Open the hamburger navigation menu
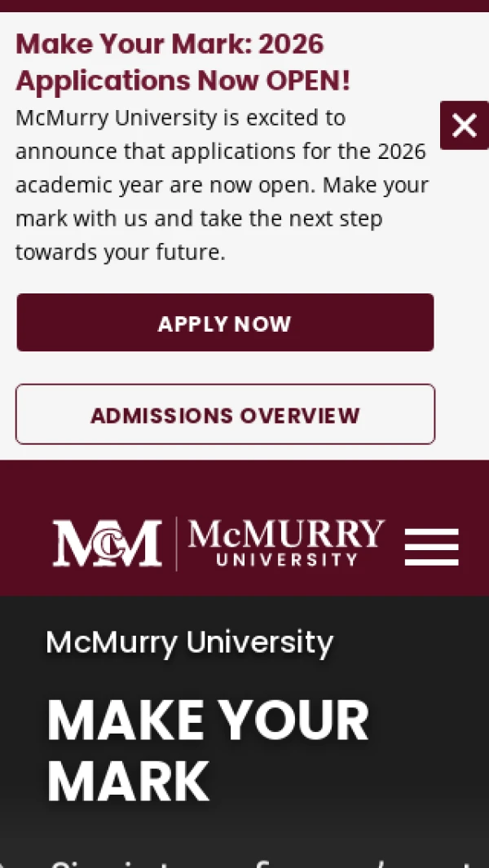The width and height of the screenshot is (489, 868). coord(431,546)
